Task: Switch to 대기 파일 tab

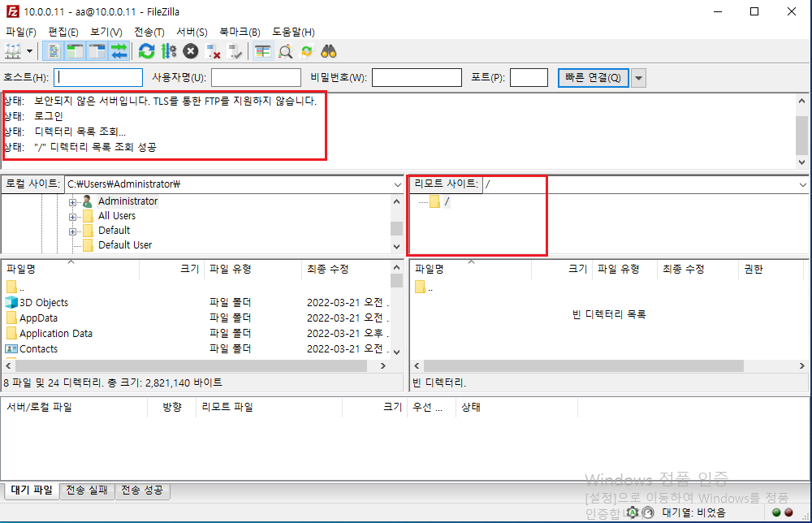Action: tap(32, 490)
